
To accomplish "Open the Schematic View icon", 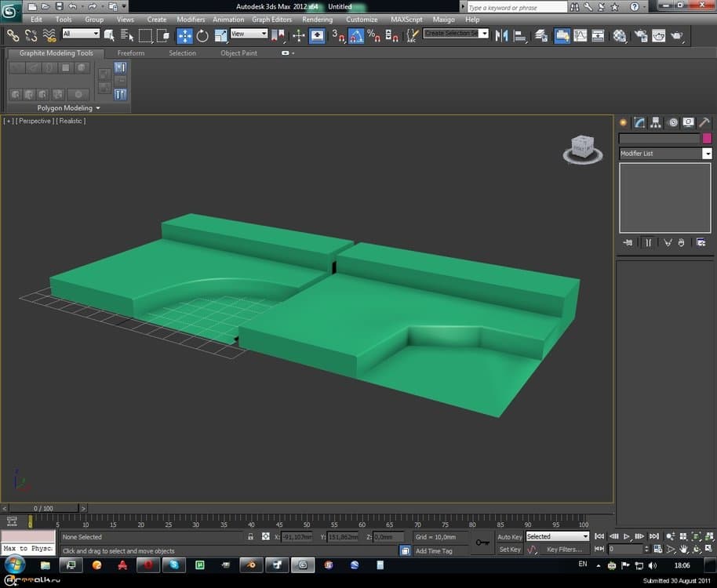I will click(x=598, y=35).
